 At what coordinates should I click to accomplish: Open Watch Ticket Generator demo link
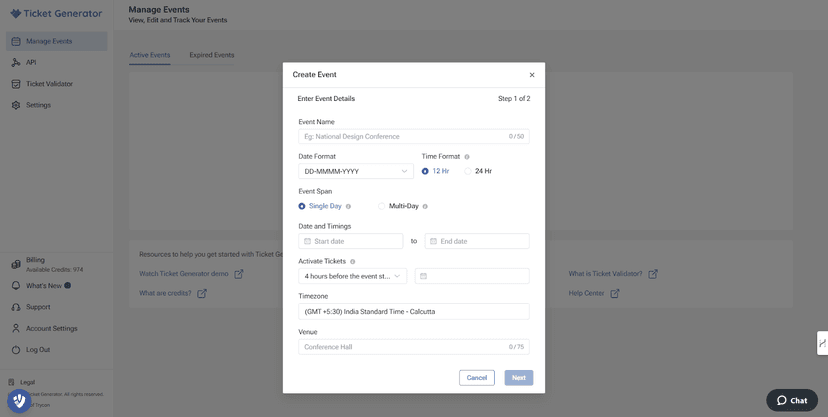(x=184, y=274)
